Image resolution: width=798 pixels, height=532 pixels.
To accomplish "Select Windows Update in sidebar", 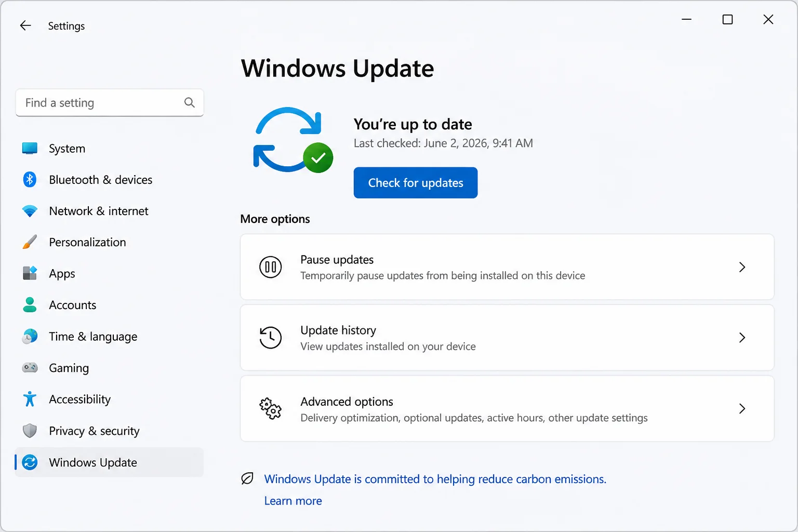I will [x=110, y=462].
